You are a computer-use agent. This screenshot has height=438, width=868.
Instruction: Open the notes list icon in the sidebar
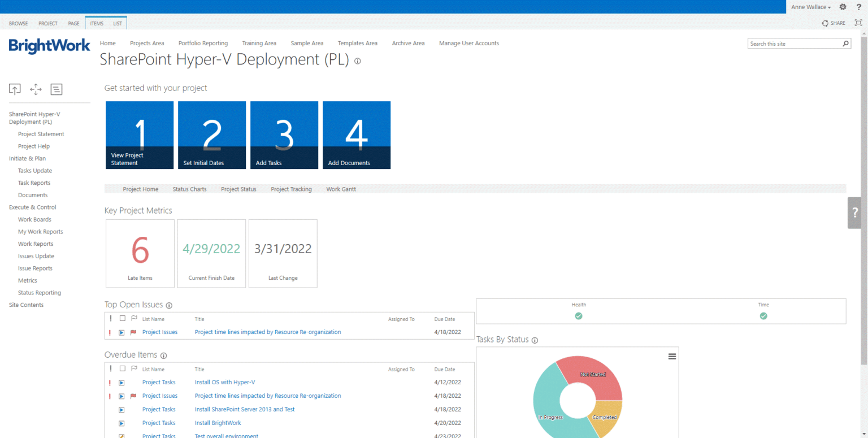[x=56, y=89]
